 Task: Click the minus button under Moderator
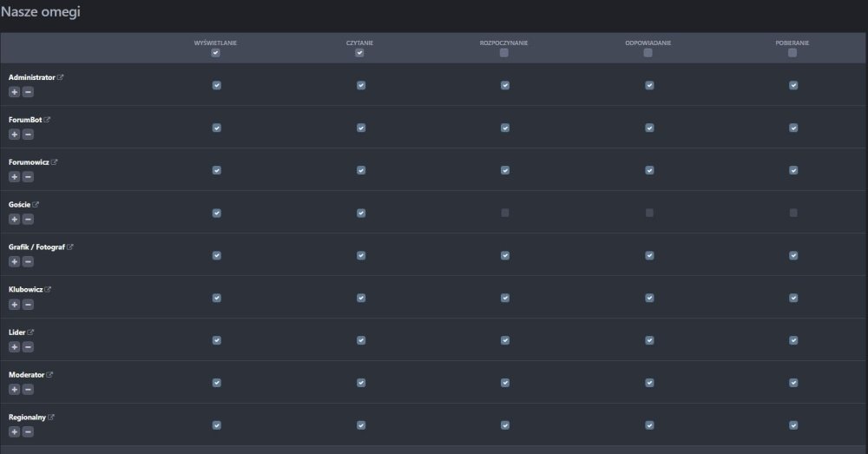click(28, 390)
